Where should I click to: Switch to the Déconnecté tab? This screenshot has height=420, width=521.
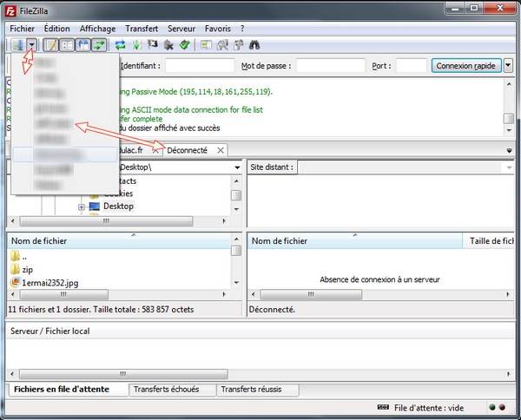click(187, 150)
